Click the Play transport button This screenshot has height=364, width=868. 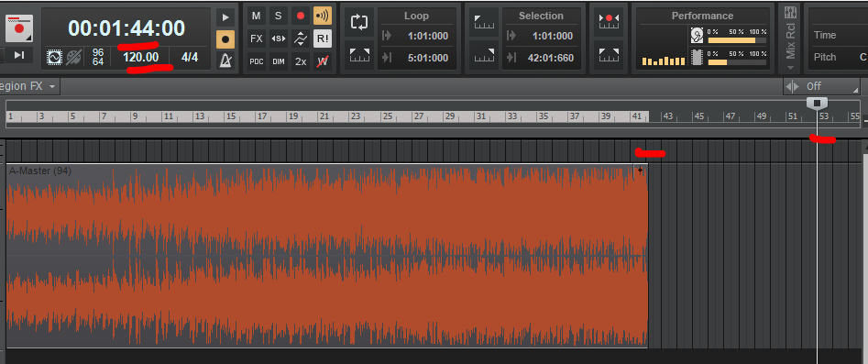click(x=225, y=17)
